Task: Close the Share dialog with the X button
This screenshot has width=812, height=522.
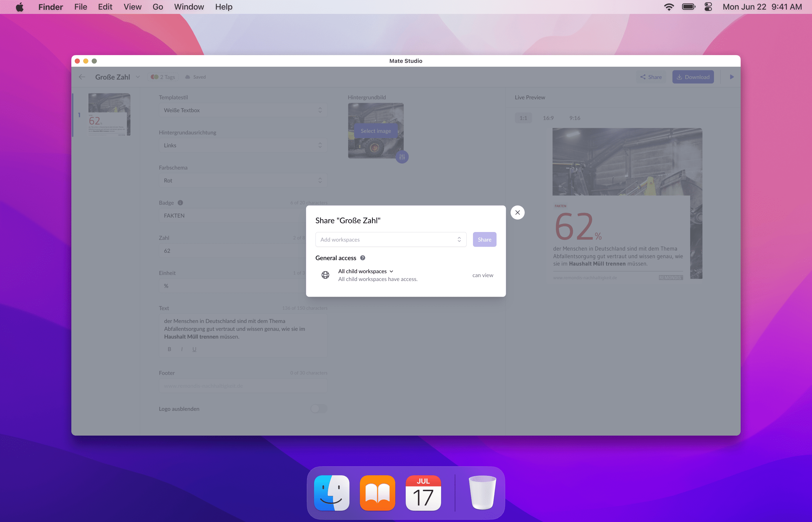Action: click(x=517, y=213)
